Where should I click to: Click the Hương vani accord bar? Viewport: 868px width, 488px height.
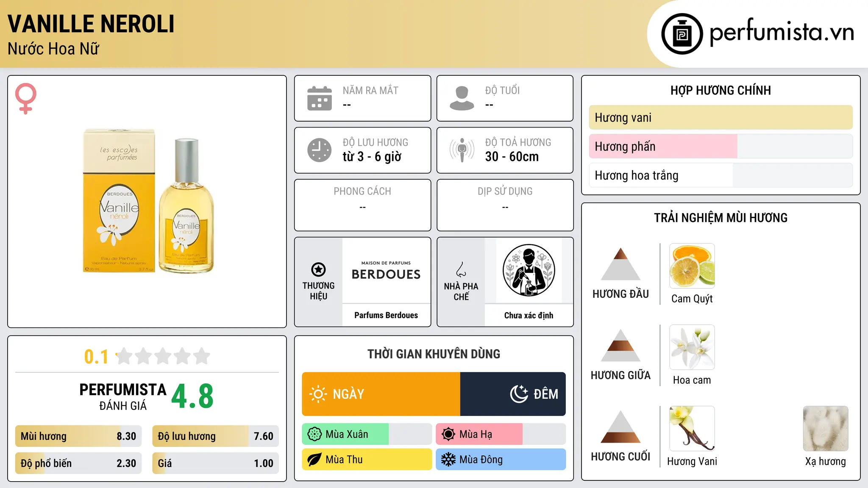pyautogui.click(x=721, y=117)
